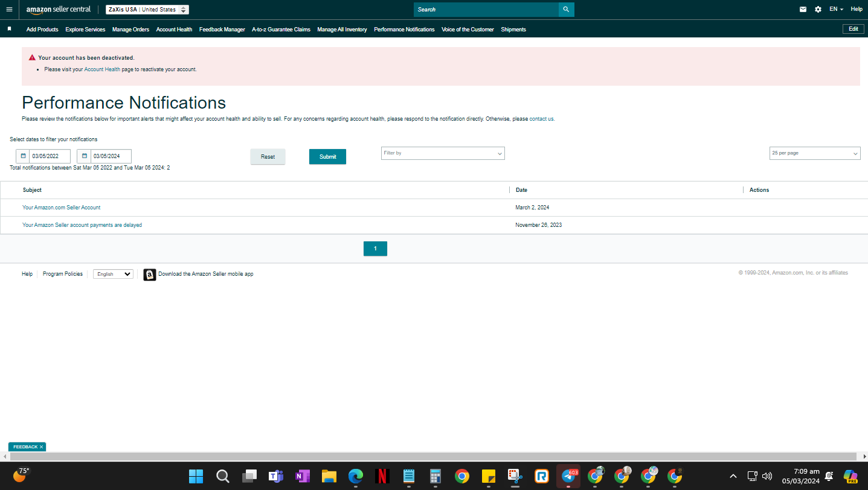This screenshot has width=868, height=490.
Task: Open Help in the top bar
Action: [x=857, y=9]
